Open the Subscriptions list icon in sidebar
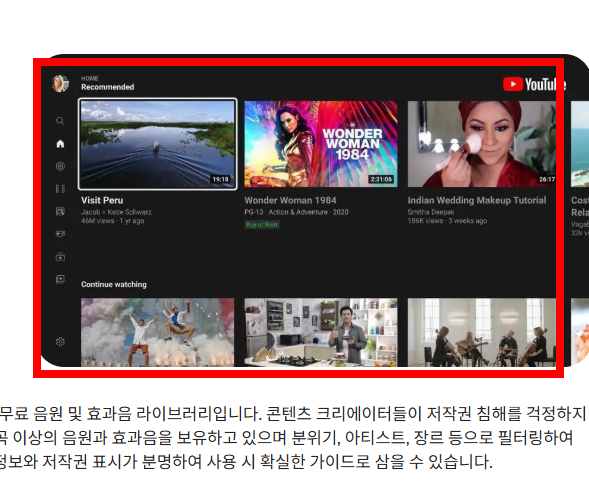 click(60, 212)
